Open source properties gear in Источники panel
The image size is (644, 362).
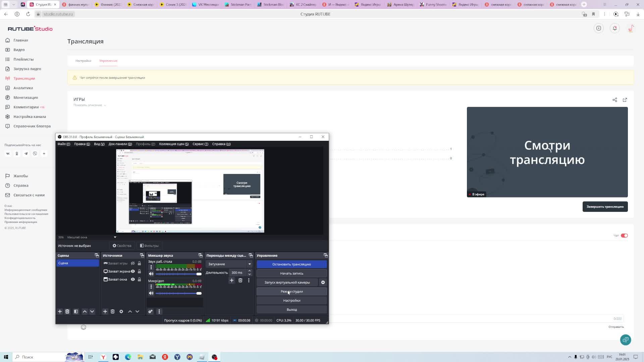[x=121, y=311]
